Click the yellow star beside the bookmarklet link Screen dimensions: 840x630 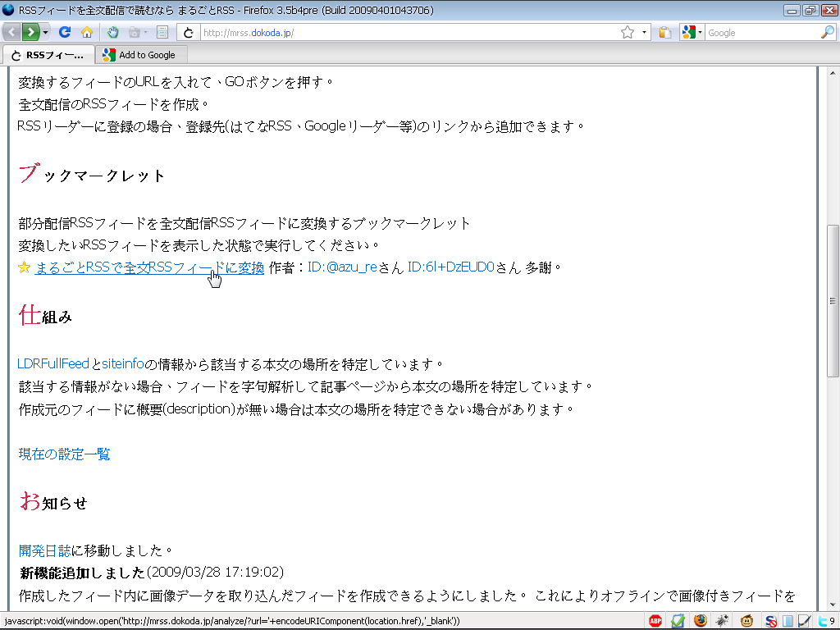24,267
